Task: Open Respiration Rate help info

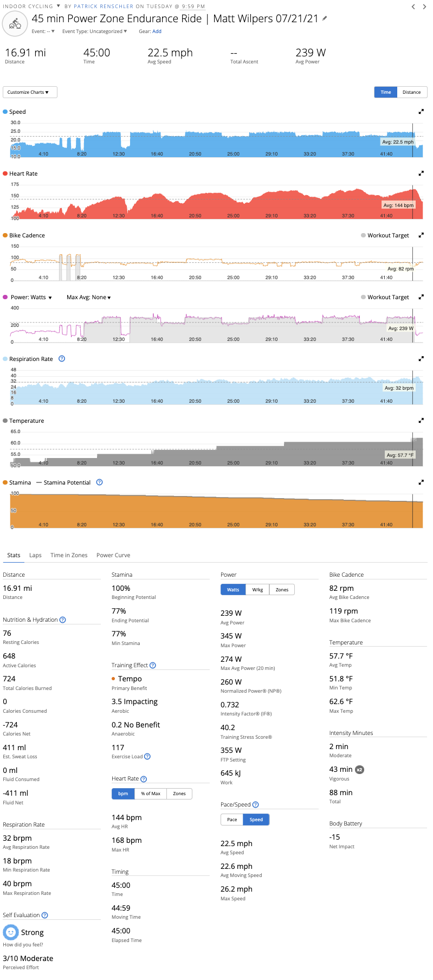Action: tap(61, 358)
